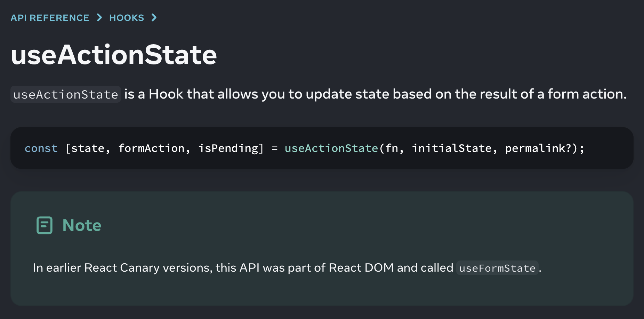The image size is (644, 319).
Task: Click the useActionState page title
Action: coord(114,55)
